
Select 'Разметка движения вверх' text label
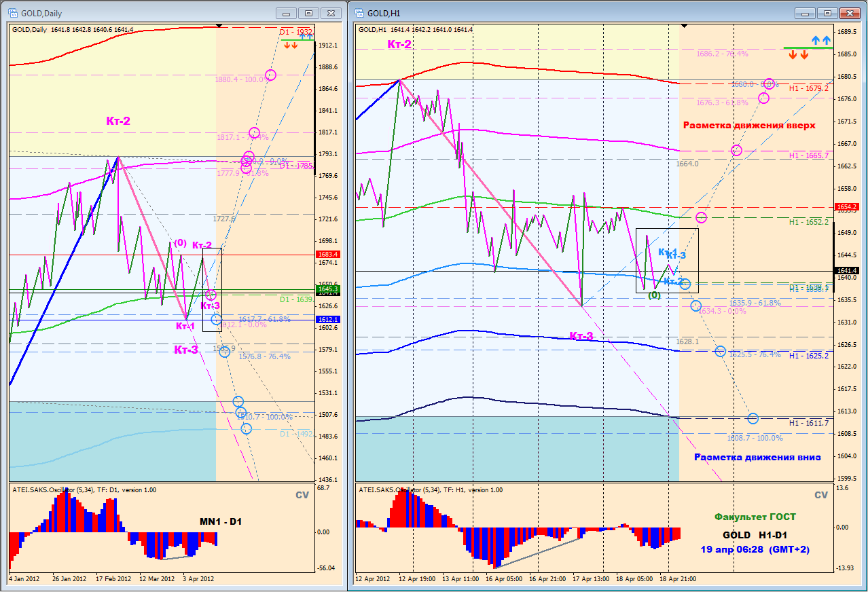pyautogui.click(x=749, y=125)
